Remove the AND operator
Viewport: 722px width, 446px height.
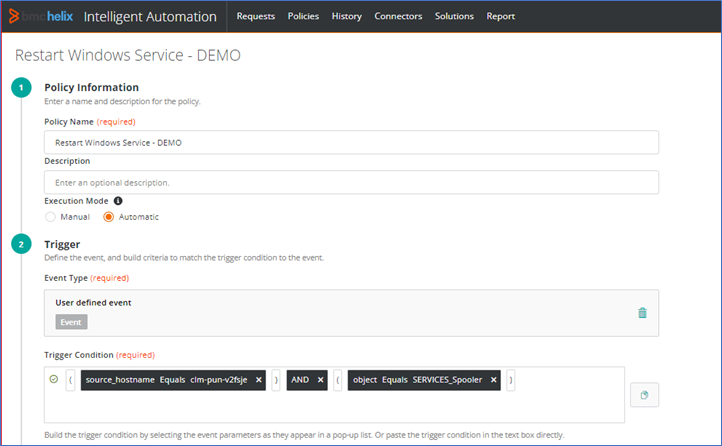point(320,380)
